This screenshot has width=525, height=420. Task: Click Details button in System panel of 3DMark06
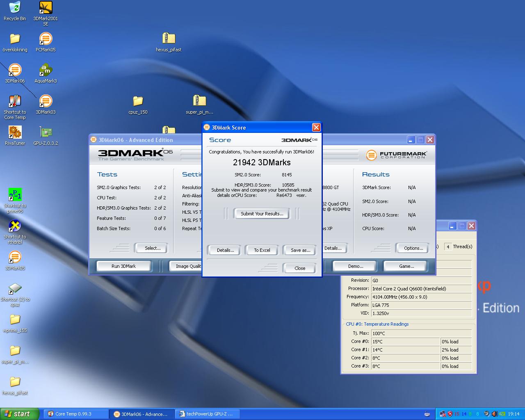pos(334,248)
